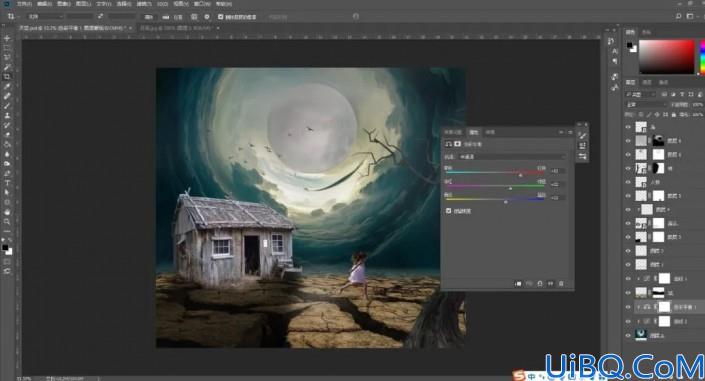This screenshot has width=705, height=381.
Task: Select the Lasso tool
Action: click(x=7, y=57)
